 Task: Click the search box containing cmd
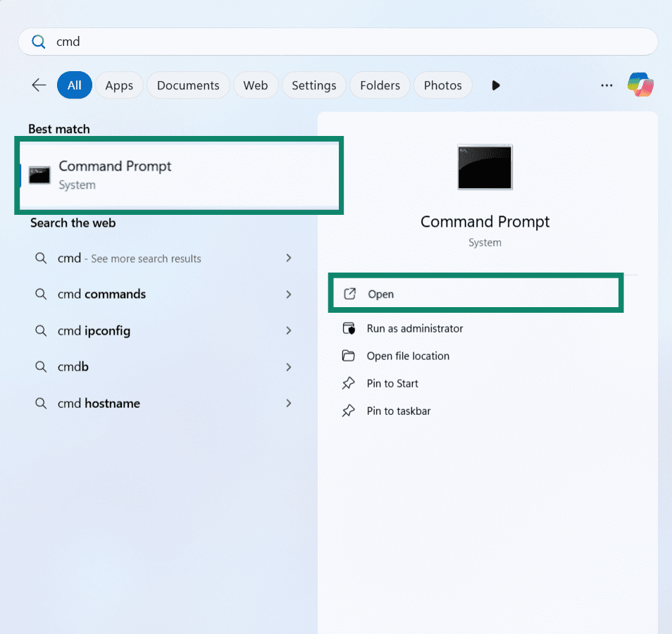click(x=338, y=42)
